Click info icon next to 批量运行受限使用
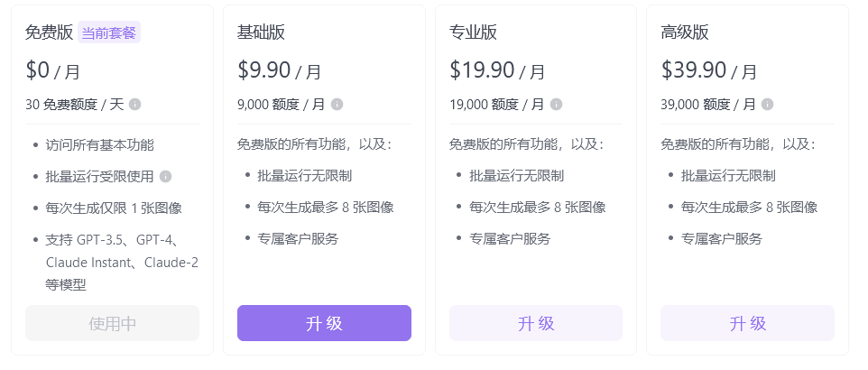Screen dimensions: 868x370 click(165, 176)
